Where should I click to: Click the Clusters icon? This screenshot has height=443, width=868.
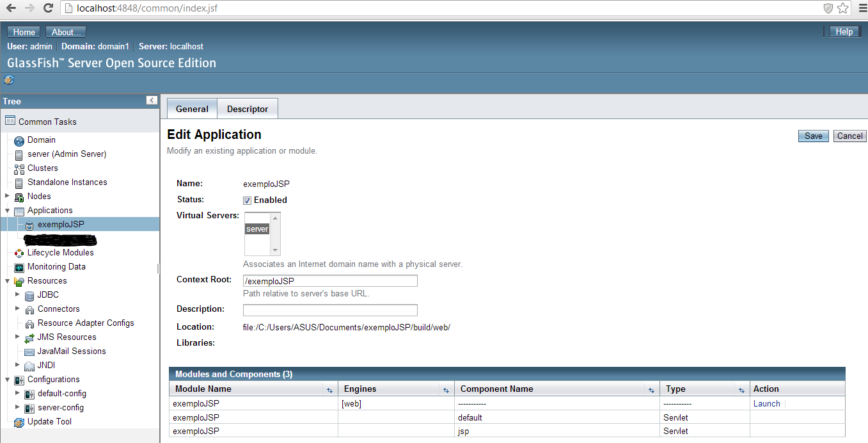coord(19,168)
